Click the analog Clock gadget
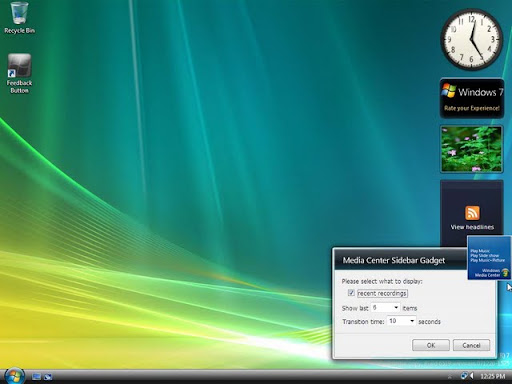 pyautogui.click(x=471, y=39)
